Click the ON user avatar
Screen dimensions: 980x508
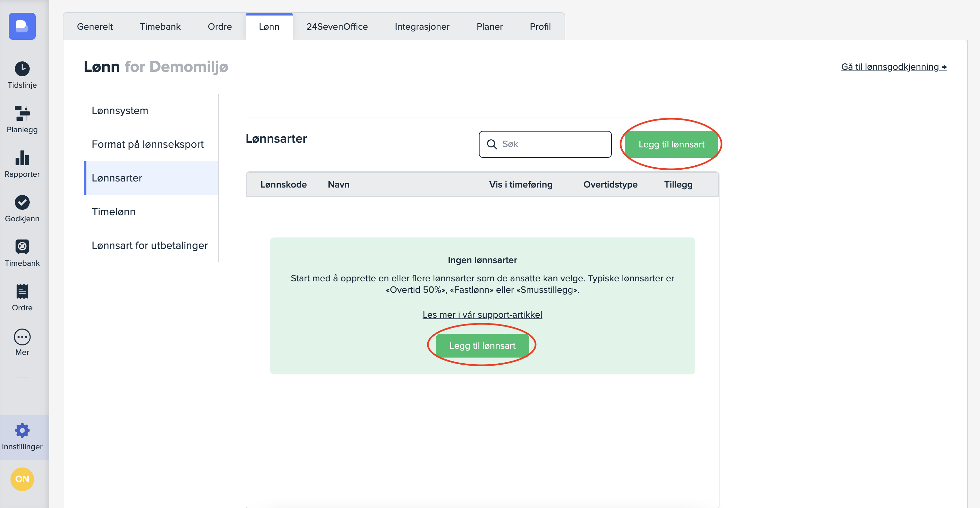click(x=22, y=479)
